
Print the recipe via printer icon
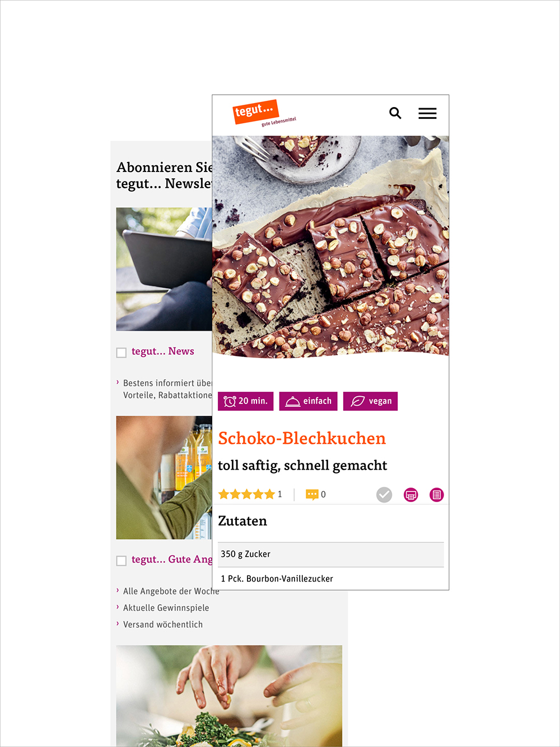point(411,495)
